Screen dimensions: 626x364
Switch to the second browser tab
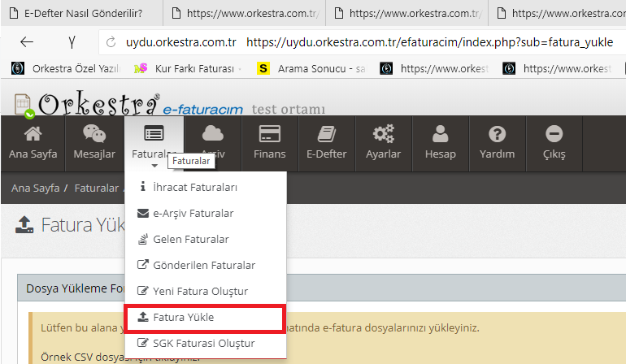(245, 13)
